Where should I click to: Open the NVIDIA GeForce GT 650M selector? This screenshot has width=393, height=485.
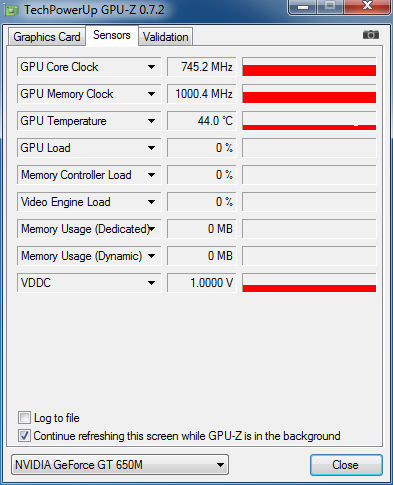[x=120, y=464]
